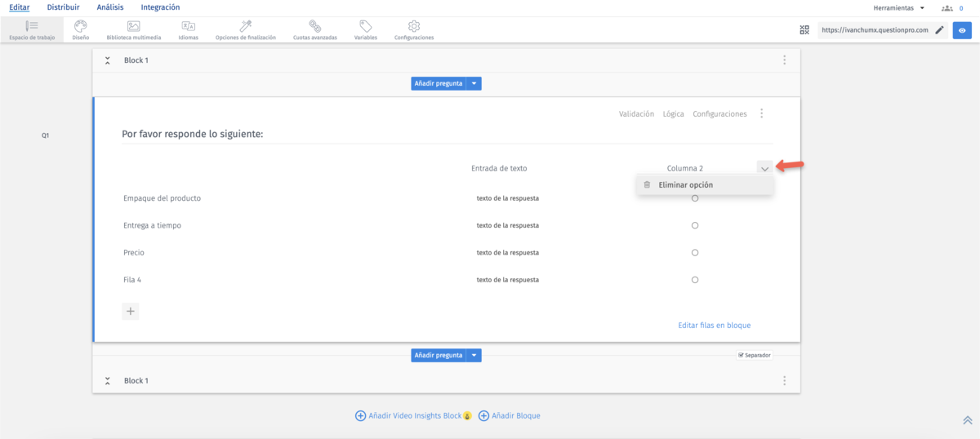
Task: Click the Variables tag icon
Action: click(x=366, y=27)
